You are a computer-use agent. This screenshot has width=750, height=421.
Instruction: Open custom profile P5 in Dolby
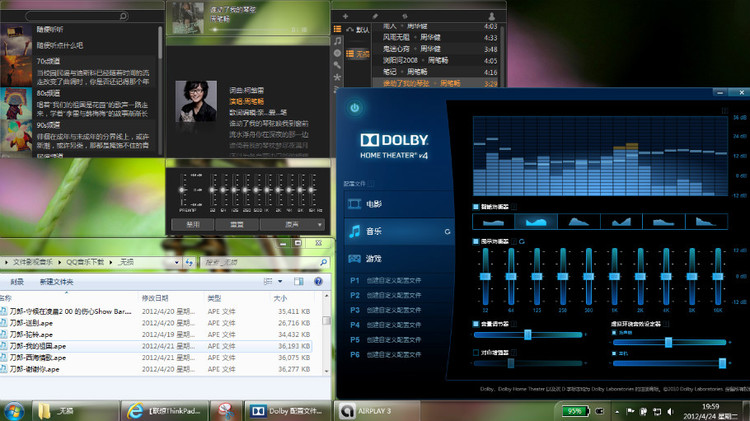click(x=386, y=340)
